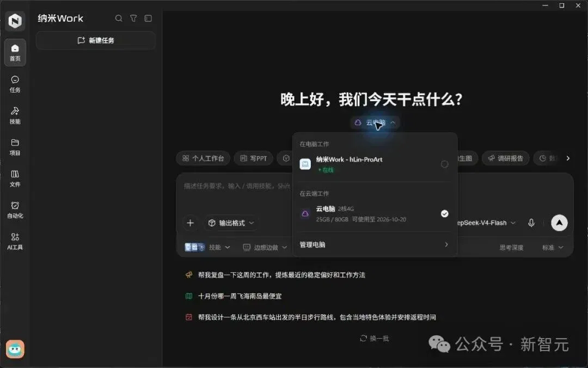The height and width of the screenshot is (368, 588).
Task: Click the 纳米Work logo icon
Action: point(15,21)
